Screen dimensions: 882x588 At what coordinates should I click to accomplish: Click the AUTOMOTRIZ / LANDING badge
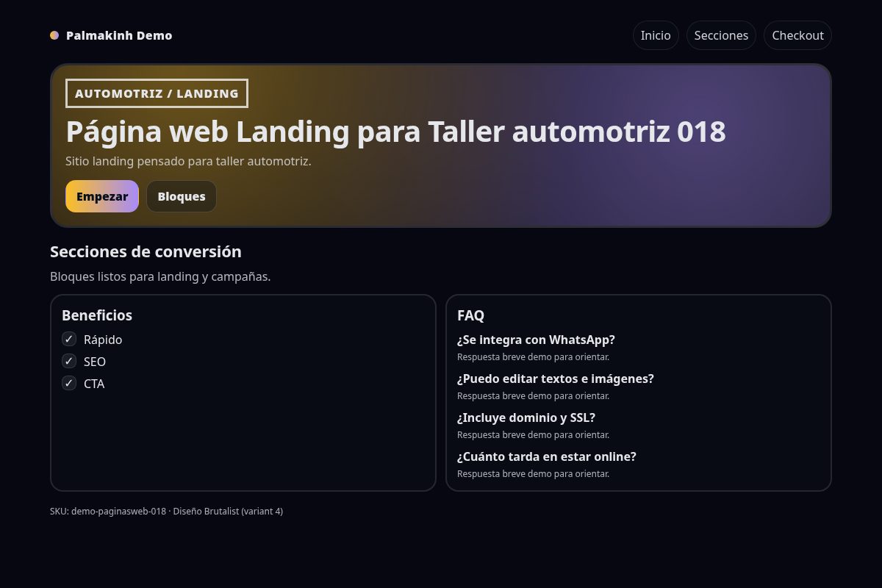157,93
